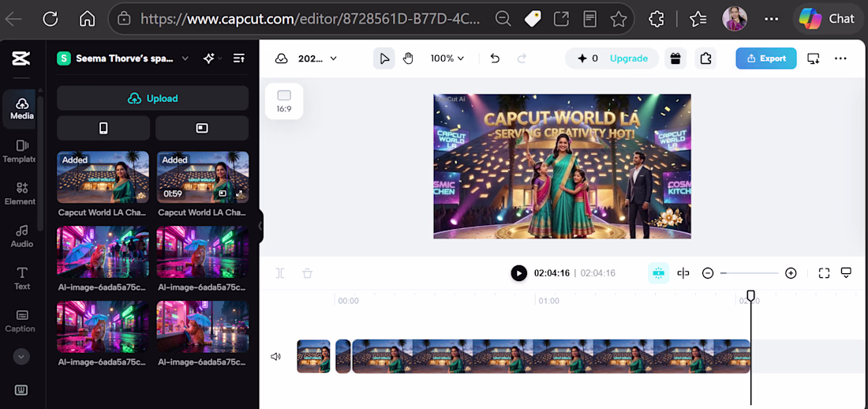Viewport: 868px width, 409px height.
Task: Open the Text tool panel
Action: [x=21, y=279]
